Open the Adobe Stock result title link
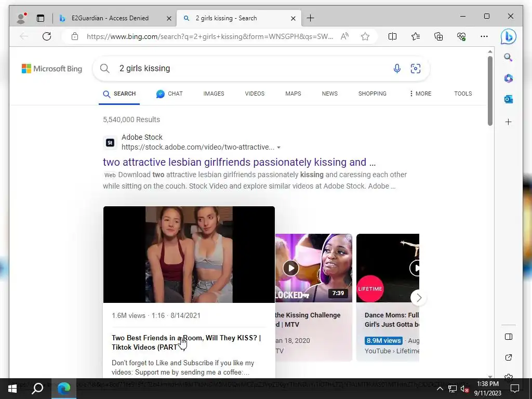 (x=239, y=162)
